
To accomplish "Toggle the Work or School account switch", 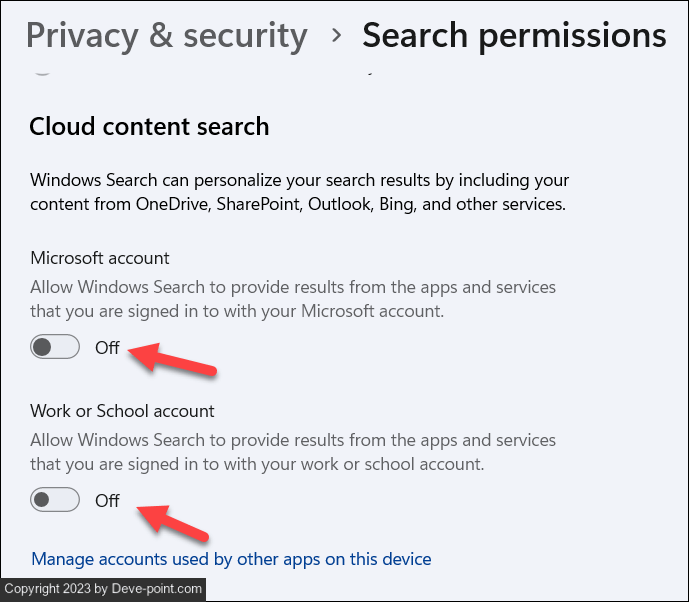I will click(x=55, y=500).
